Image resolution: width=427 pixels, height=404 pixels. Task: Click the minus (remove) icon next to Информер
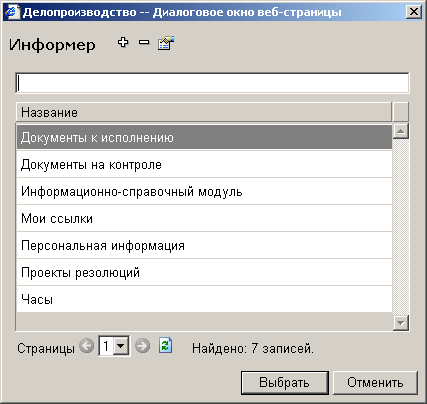tap(144, 42)
